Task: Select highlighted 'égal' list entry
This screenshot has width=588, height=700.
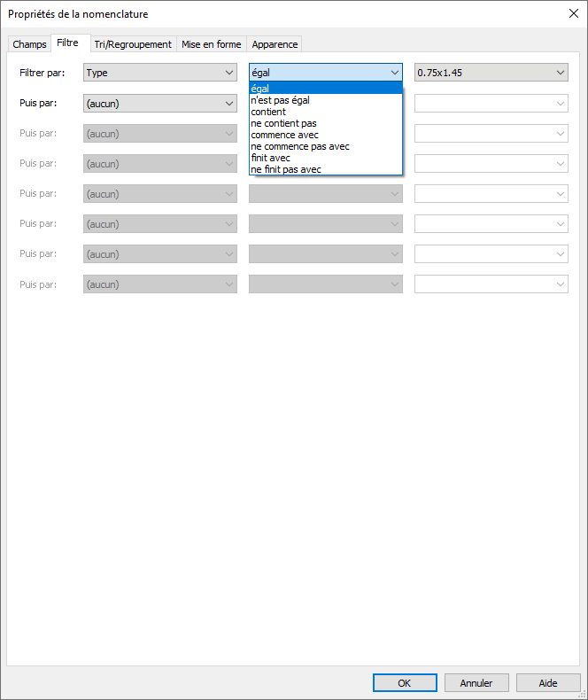Action: coord(260,89)
